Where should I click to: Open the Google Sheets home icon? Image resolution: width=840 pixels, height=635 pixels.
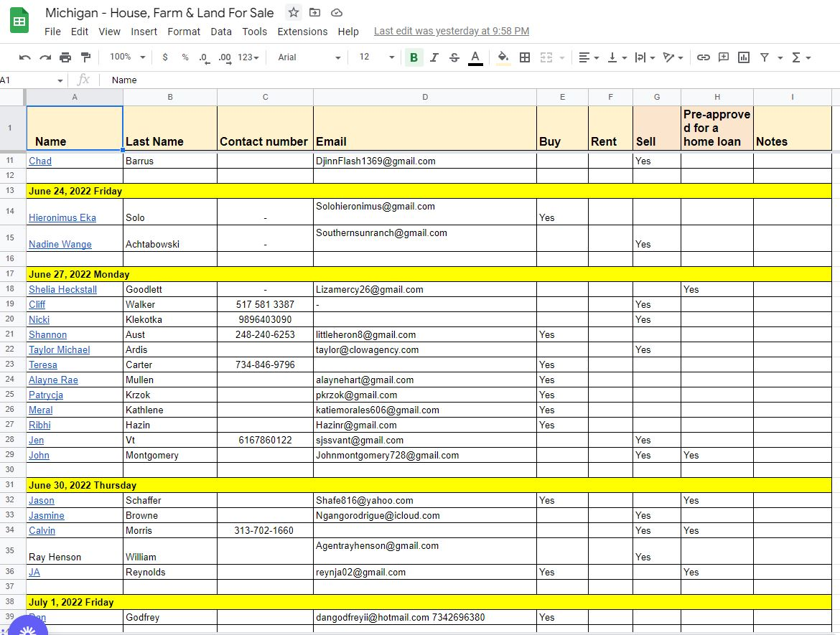pyautogui.click(x=19, y=20)
